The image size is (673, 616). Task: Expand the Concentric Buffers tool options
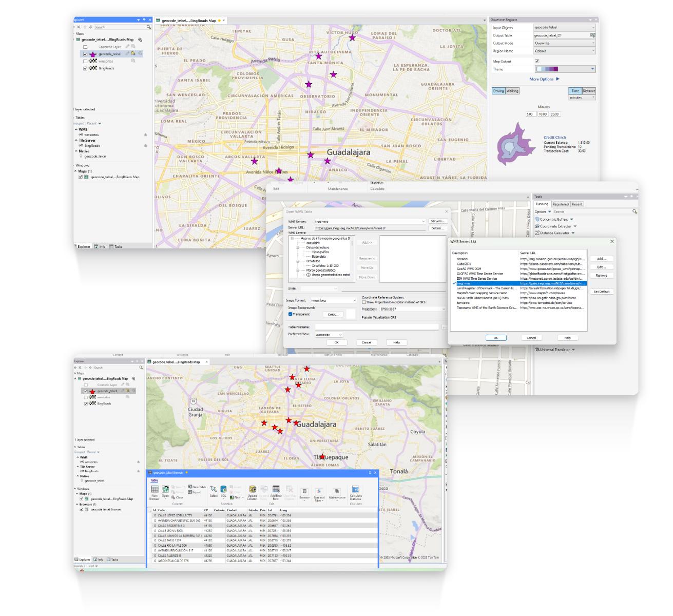click(x=572, y=220)
